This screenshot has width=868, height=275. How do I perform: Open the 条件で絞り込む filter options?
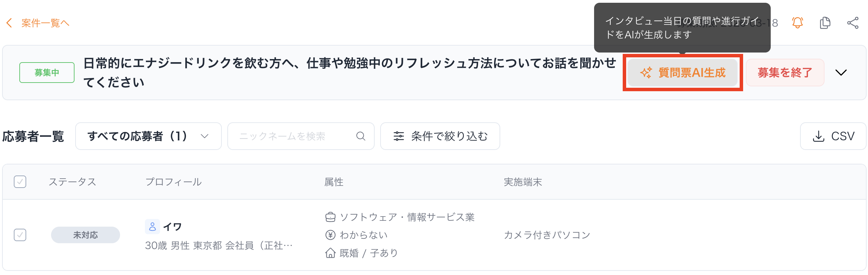click(440, 136)
